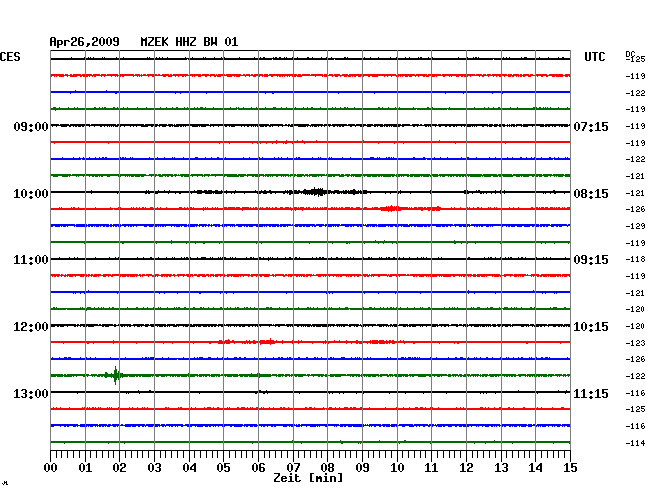Click the 07:15 UTC time label
The width and height of the screenshot is (650, 494).
click(x=592, y=127)
